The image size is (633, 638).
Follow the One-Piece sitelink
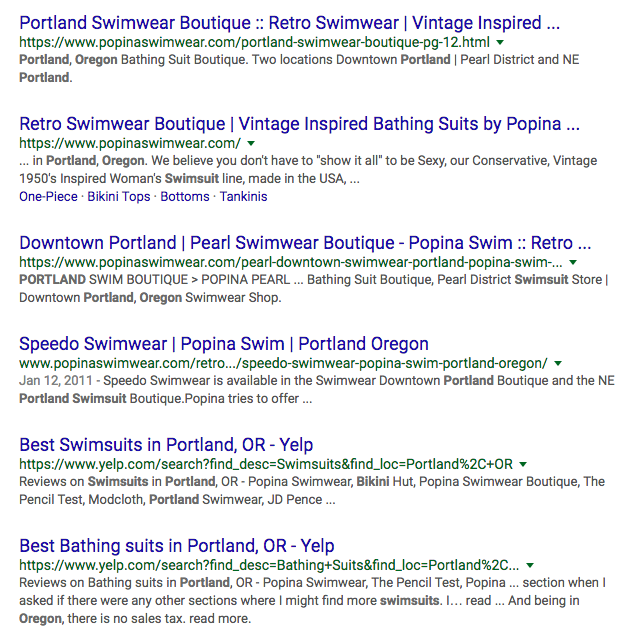pos(48,197)
